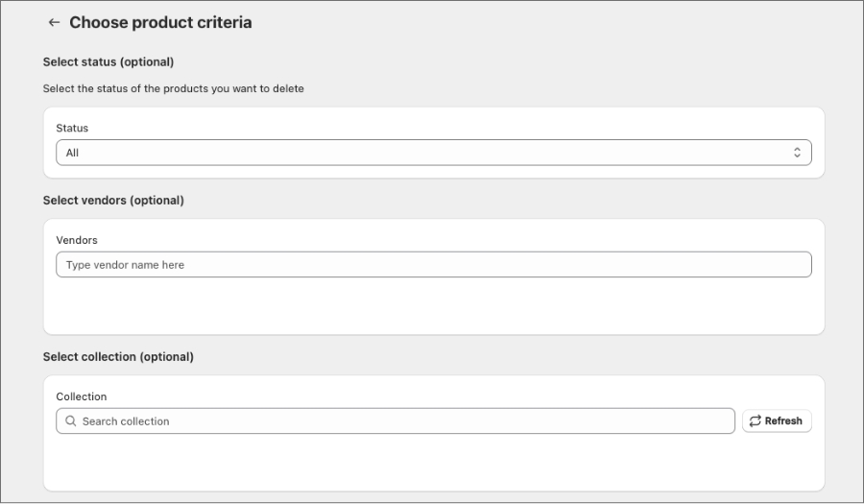Click the magnifier icon in collection search

tap(71, 421)
